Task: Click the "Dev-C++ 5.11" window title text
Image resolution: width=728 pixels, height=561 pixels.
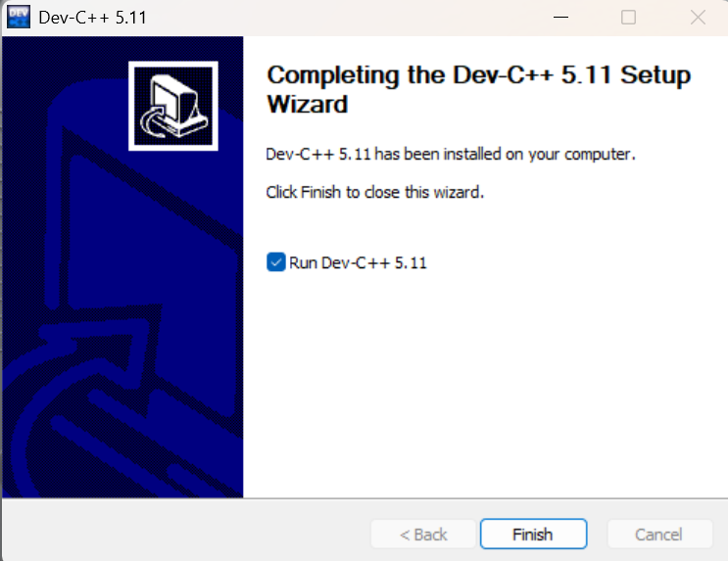Action: click(x=92, y=18)
